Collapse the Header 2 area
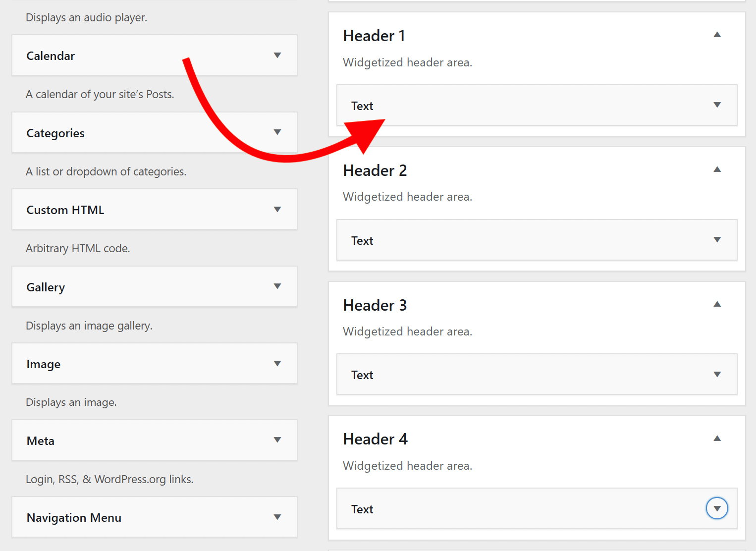756x551 pixels. tap(717, 169)
